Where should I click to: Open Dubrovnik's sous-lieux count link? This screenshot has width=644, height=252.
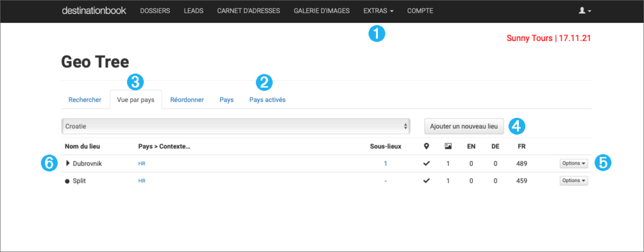tap(385, 164)
